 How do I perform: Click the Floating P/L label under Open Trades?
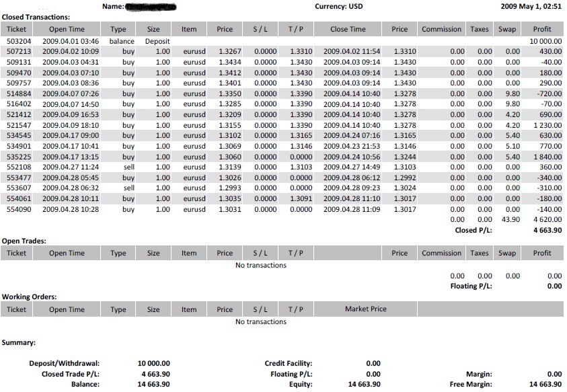tap(471, 286)
